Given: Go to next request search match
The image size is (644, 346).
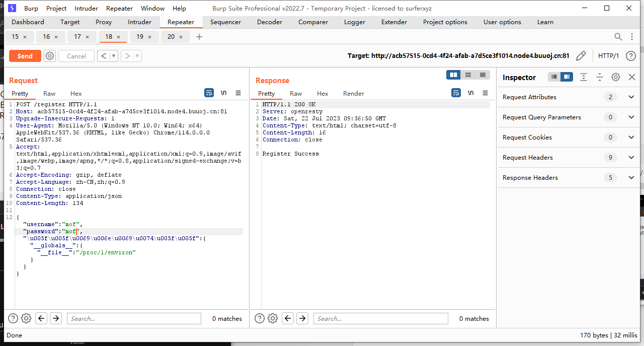Looking at the screenshot, I should [x=56, y=318].
